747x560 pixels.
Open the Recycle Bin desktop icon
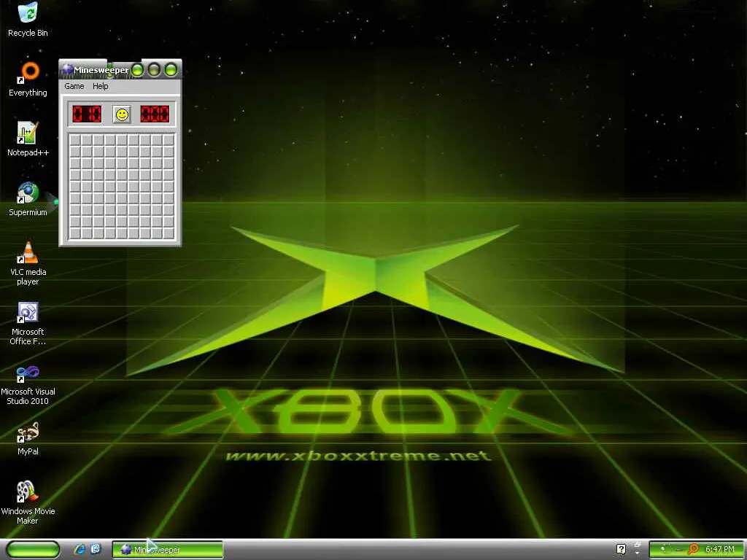click(x=28, y=19)
